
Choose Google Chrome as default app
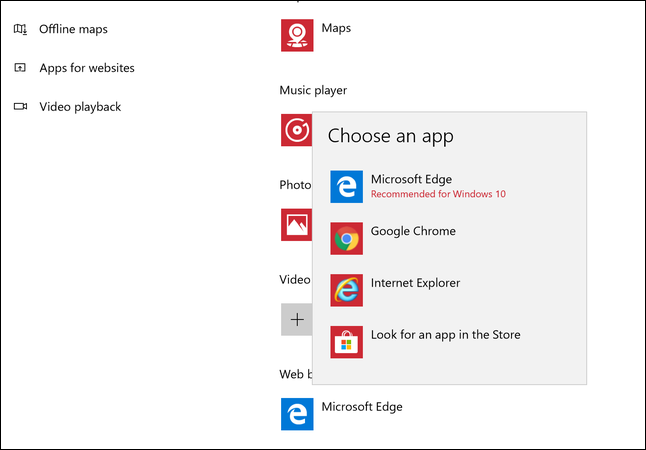point(413,231)
